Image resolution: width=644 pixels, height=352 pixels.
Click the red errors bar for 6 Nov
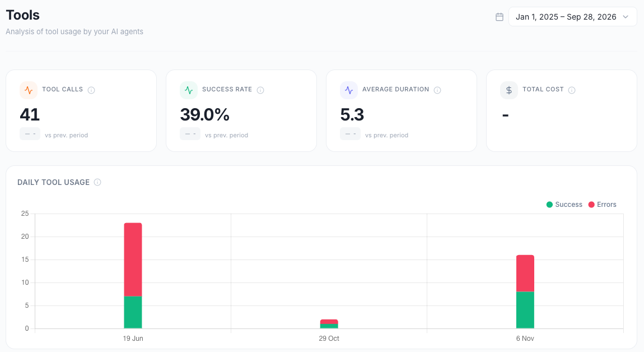coord(525,274)
